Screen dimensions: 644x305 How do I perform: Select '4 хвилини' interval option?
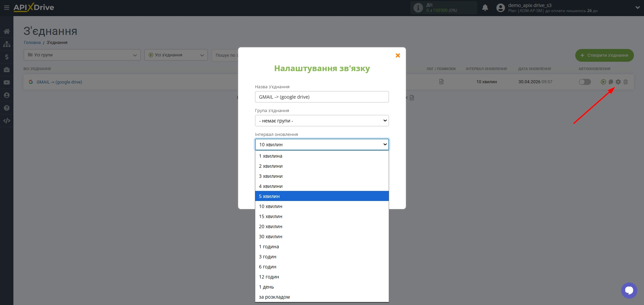[x=322, y=186]
